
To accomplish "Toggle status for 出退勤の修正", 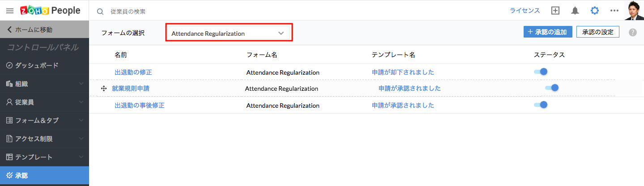I will (541, 72).
